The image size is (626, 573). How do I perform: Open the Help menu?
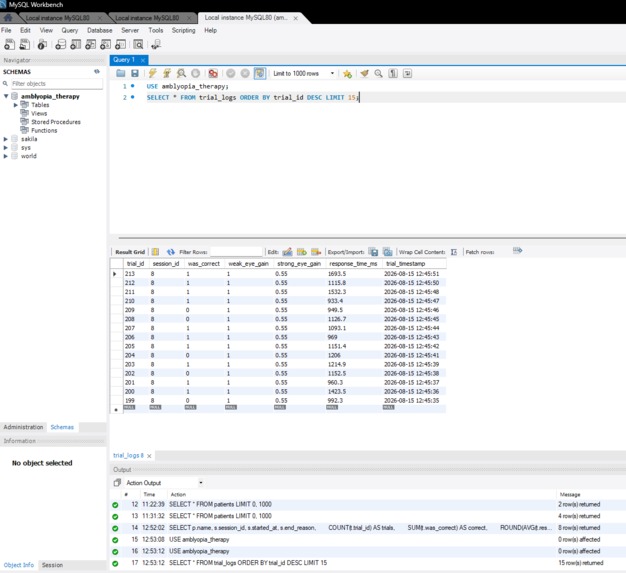pos(210,30)
